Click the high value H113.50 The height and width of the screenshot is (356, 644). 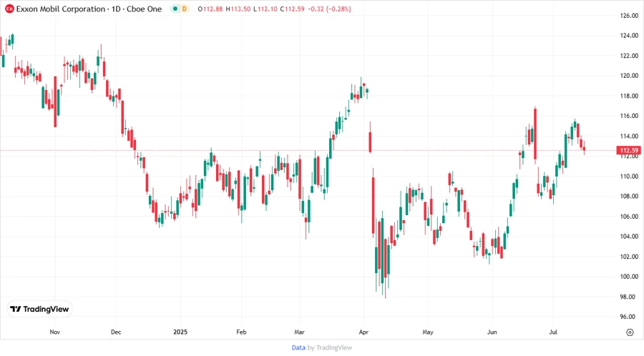pos(238,9)
